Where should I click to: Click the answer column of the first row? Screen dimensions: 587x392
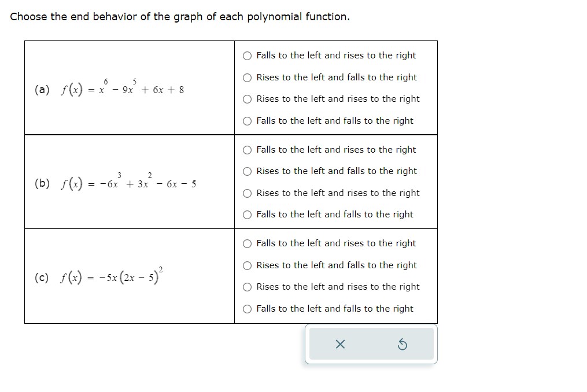pos(335,87)
